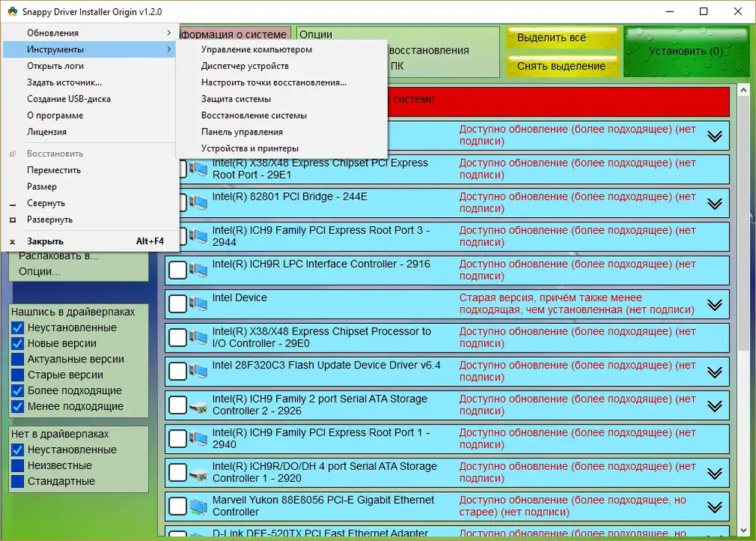Image resolution: width=756 pixels, height=541 pixels.
Task: Open Диспетчер устройств from the submenu
Action: click(281, 66)
